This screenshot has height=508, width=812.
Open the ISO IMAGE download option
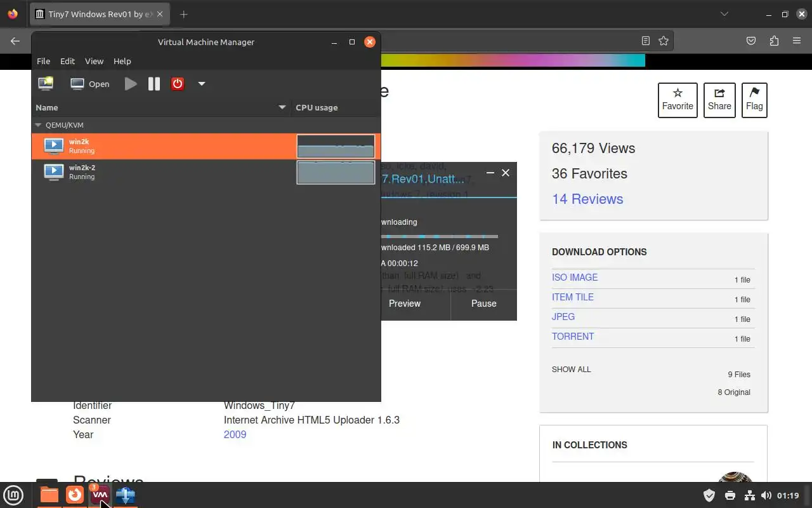coord(575,277)
